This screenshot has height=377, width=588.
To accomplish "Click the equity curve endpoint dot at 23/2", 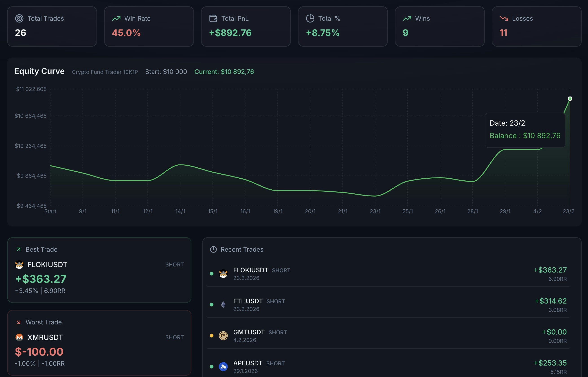I will (570, 99).
